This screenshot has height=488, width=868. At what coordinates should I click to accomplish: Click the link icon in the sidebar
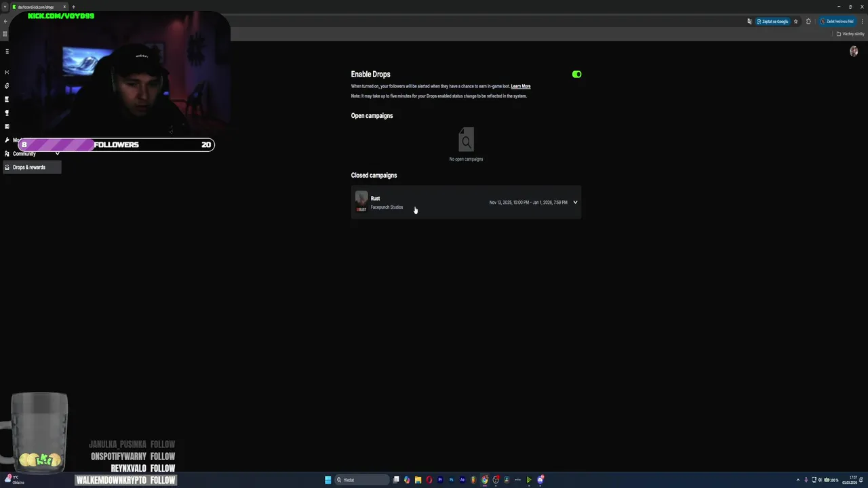(7, 85)
